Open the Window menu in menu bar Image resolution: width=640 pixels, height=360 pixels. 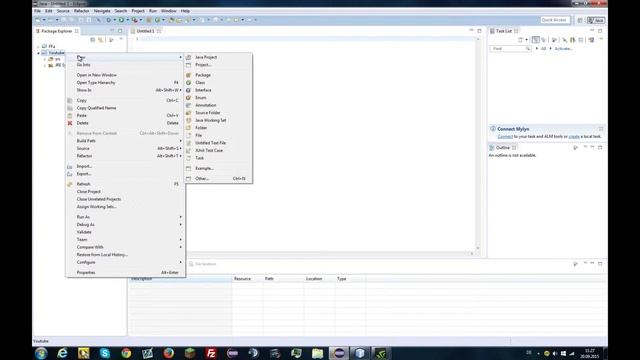click(169, 11)
